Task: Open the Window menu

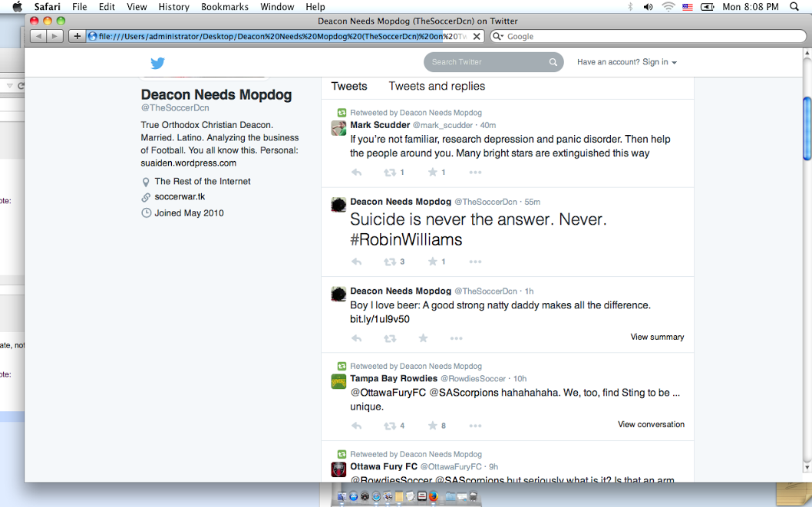Action: pyautogui.click(x=277, y=7)
